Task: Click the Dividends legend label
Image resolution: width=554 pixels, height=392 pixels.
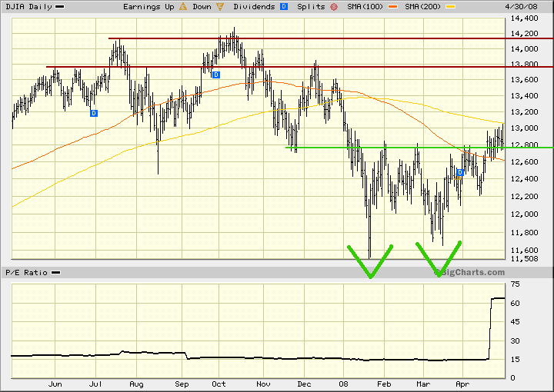Action: click(x=254, y=6)
